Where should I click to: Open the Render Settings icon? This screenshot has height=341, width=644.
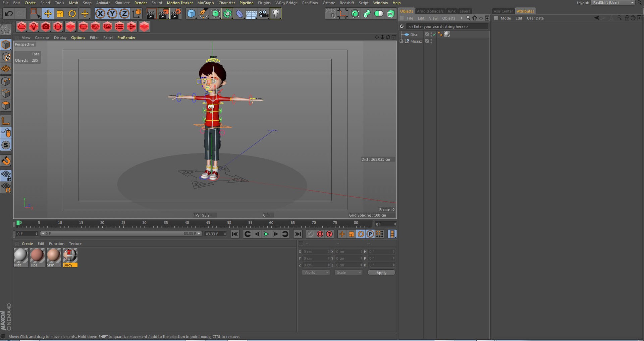[x=175, y=14]
